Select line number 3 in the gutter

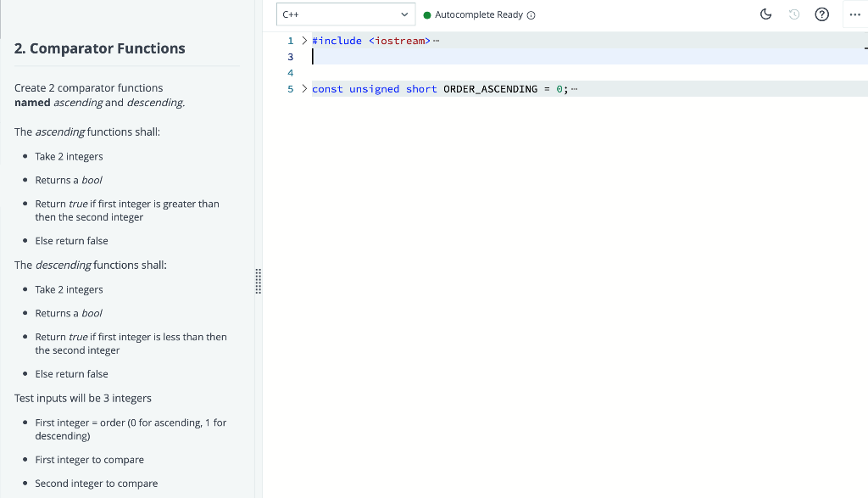point(291,56)
